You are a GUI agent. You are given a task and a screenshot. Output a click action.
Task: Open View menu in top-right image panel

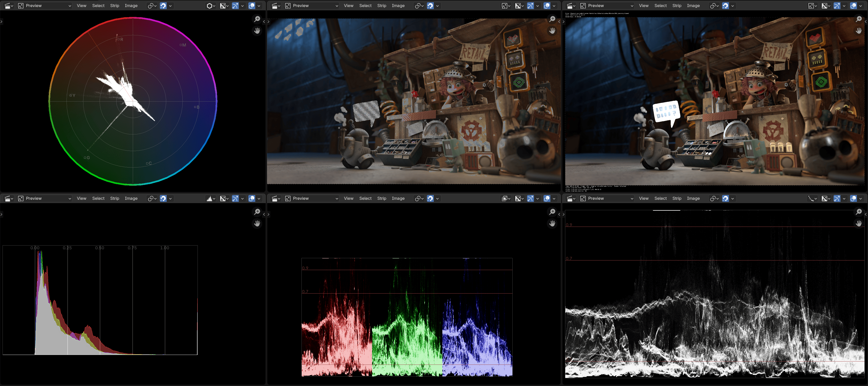644,6
